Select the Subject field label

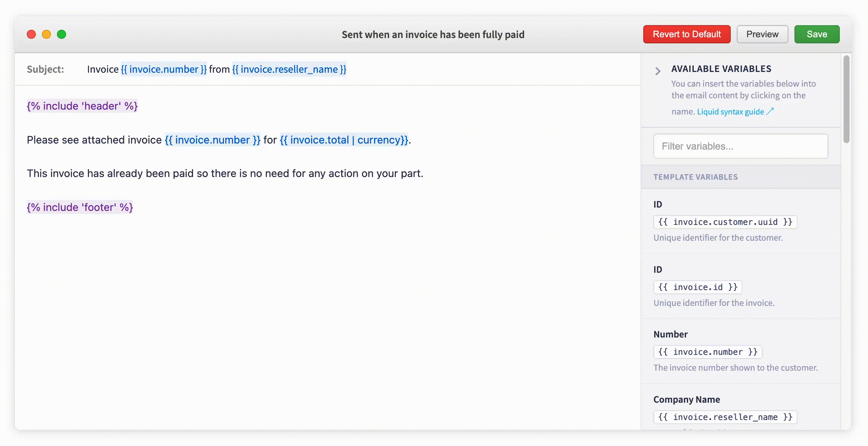(x=46, y=69)
